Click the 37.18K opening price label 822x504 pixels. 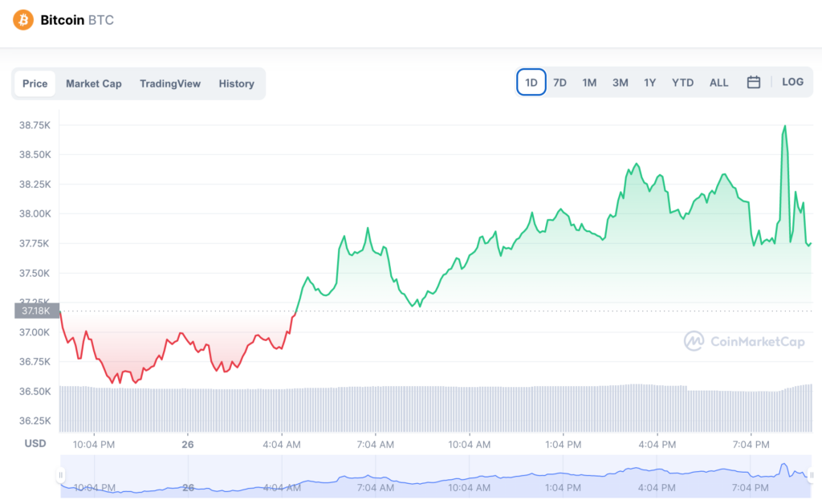(37, 311)
